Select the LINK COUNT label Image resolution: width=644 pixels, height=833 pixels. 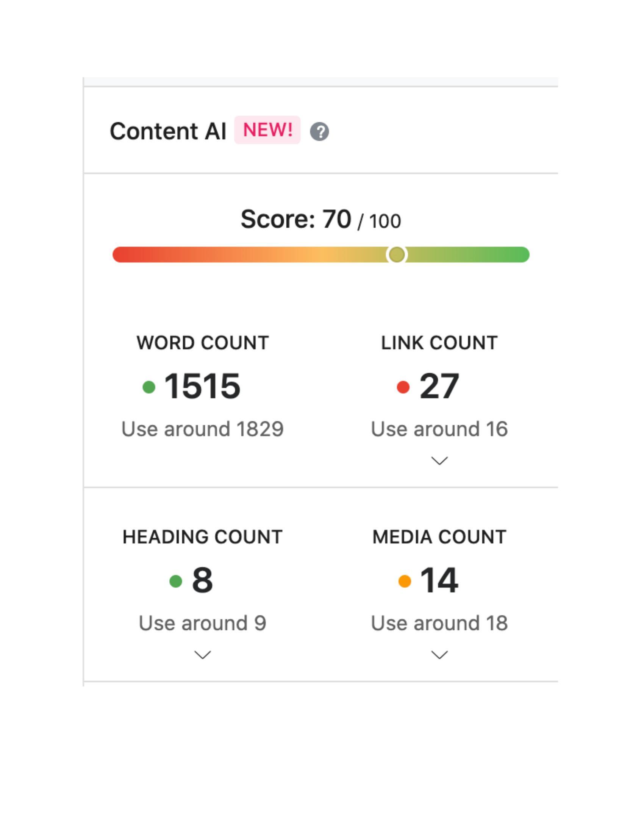point(439,343)
